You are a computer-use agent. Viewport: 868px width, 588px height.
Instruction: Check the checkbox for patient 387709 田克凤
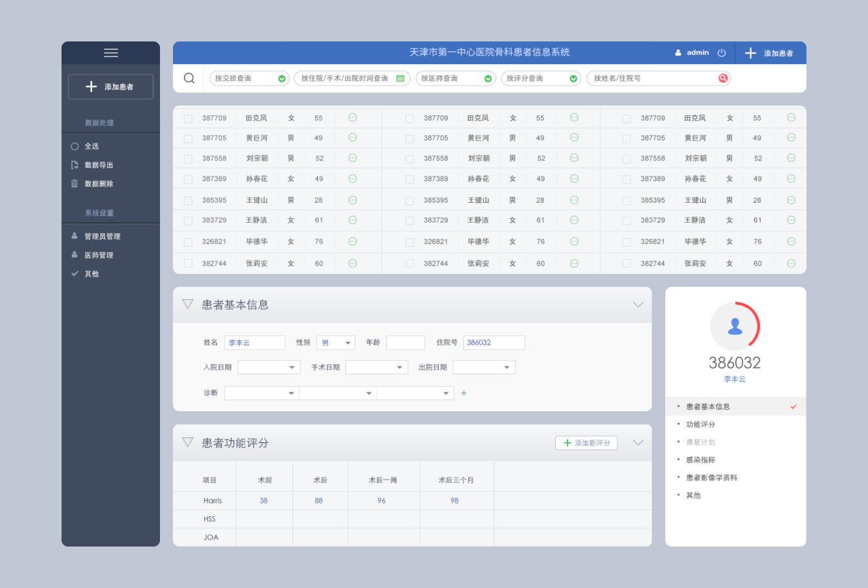187,118
